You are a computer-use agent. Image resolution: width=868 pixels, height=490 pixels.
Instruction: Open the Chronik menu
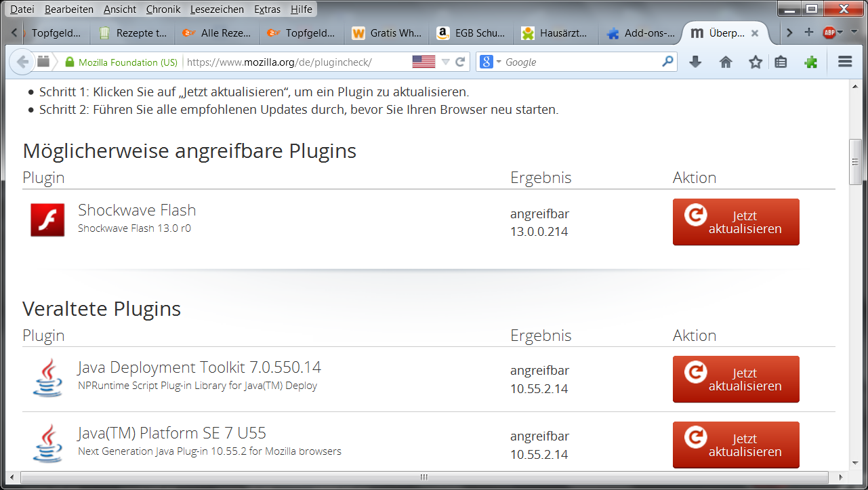click(163, 9)
